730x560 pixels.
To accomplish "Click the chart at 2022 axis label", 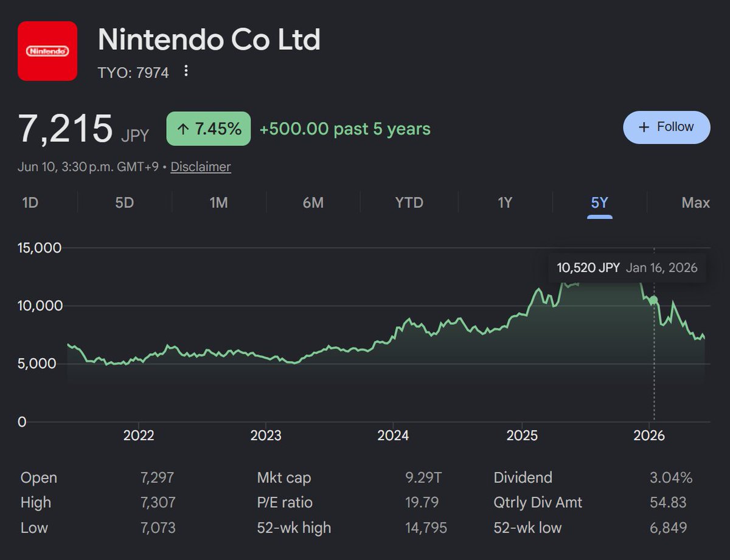I will (x=138, y=435).
